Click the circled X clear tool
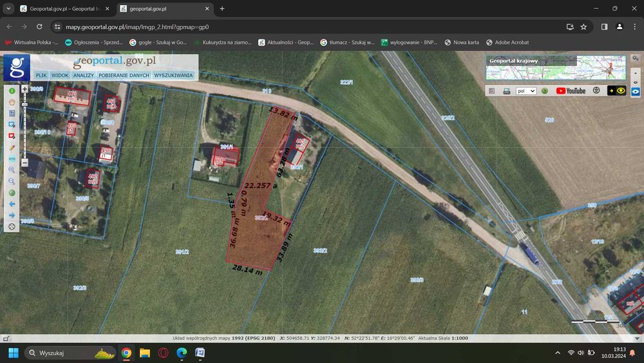This screenshot has height=363, width=644. pos(12,226)
